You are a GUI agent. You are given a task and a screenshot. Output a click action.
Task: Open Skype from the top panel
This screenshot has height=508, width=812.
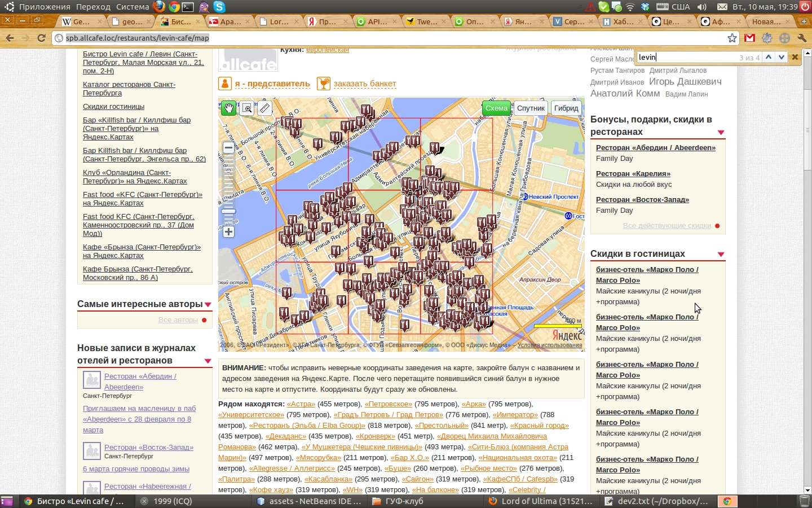coord(219,7)
